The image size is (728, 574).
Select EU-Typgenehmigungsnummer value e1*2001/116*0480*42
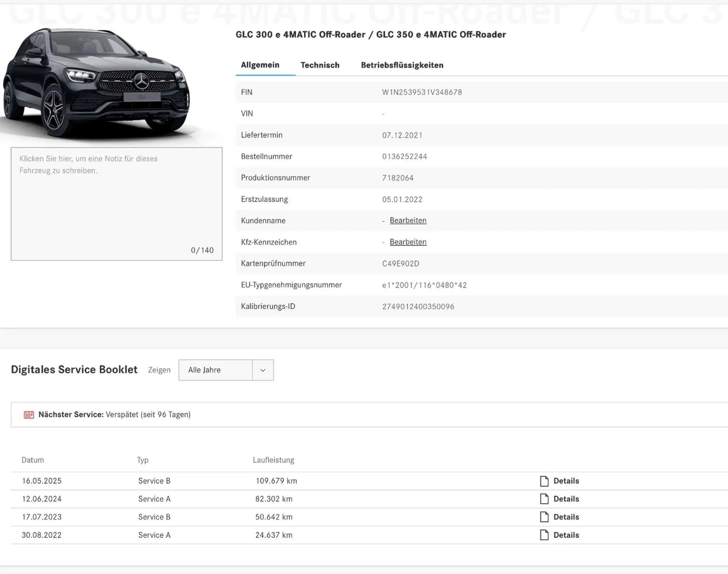(424, 285)
